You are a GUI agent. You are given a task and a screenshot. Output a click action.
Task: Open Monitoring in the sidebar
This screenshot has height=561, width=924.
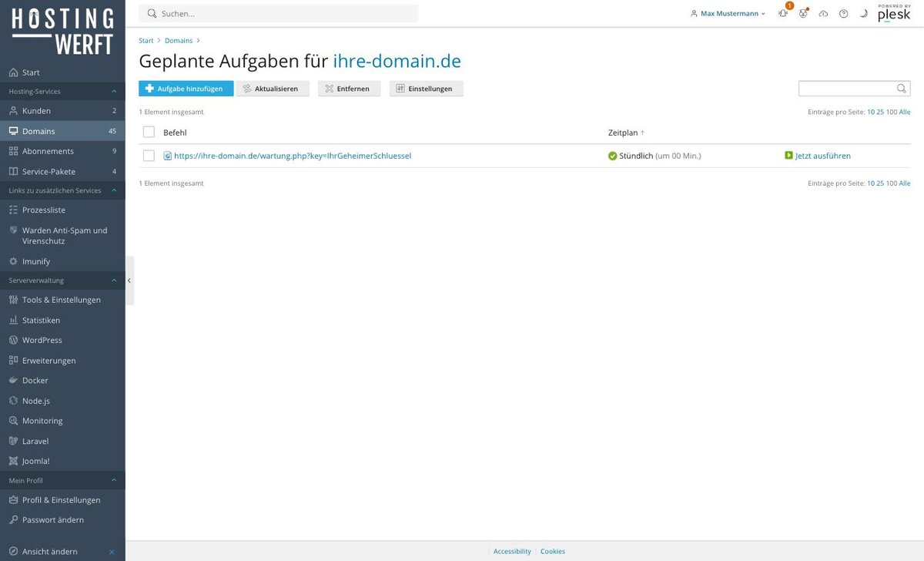pyautogui.click(x=62, y=421)
